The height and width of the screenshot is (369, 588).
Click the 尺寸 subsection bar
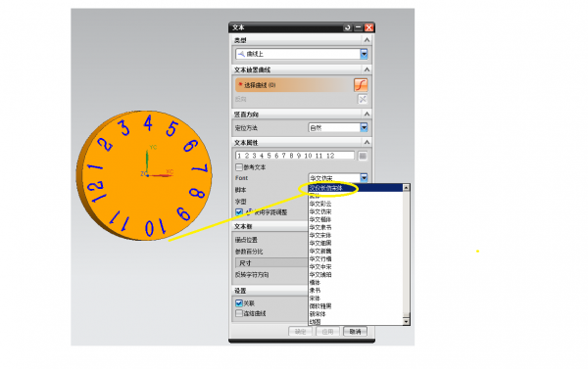pyautogui.click(x=271, y=263)
